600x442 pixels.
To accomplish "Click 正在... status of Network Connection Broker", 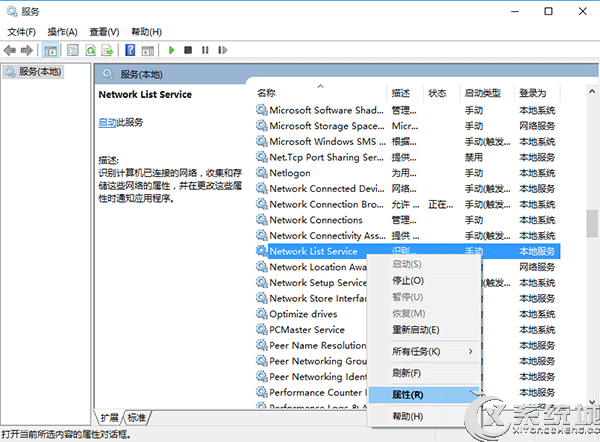I will (x=440, y=204).
